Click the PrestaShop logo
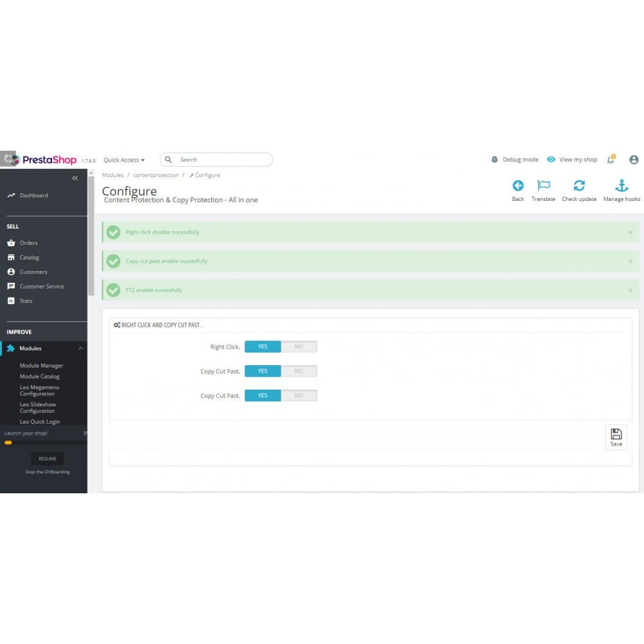Screen dimensions: 644x644 tap(50, 160)
